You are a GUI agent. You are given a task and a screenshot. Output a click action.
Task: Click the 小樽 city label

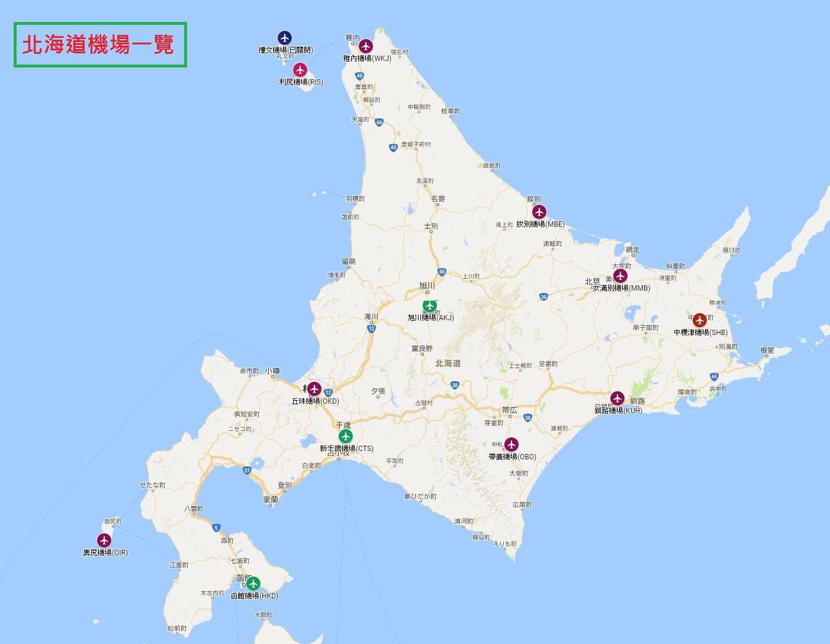(x=272, y=371)
